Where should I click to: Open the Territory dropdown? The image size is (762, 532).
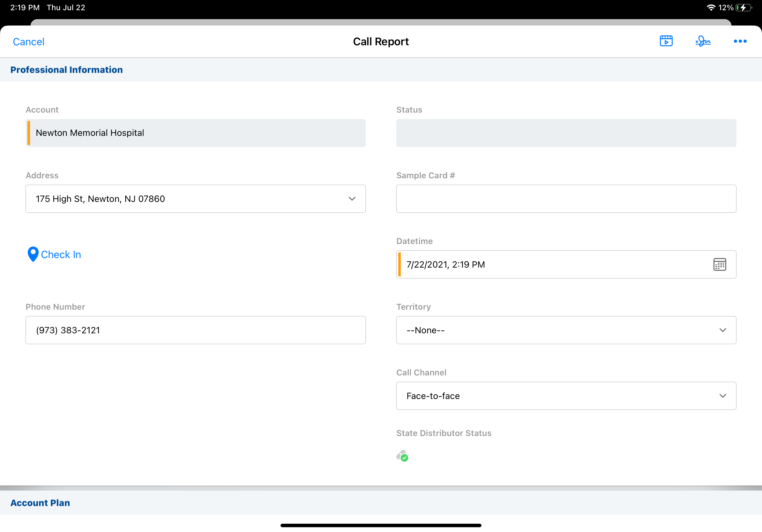722,330
